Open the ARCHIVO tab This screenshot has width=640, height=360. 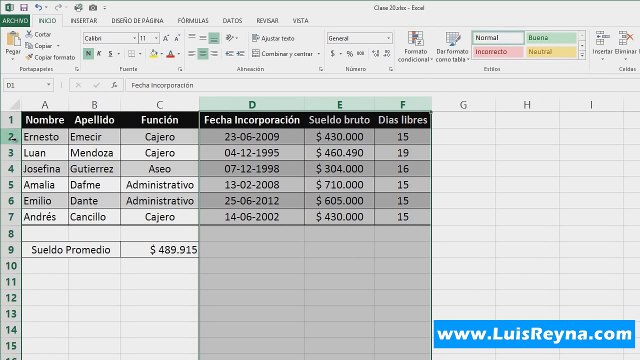coord(15,20)
